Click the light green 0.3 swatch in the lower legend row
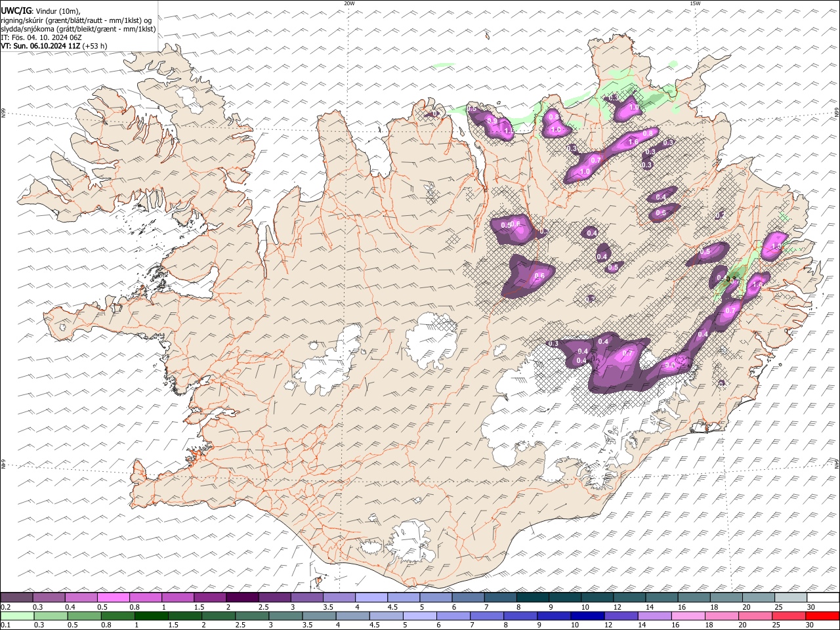The image size is (840, 630). [51, 616]
